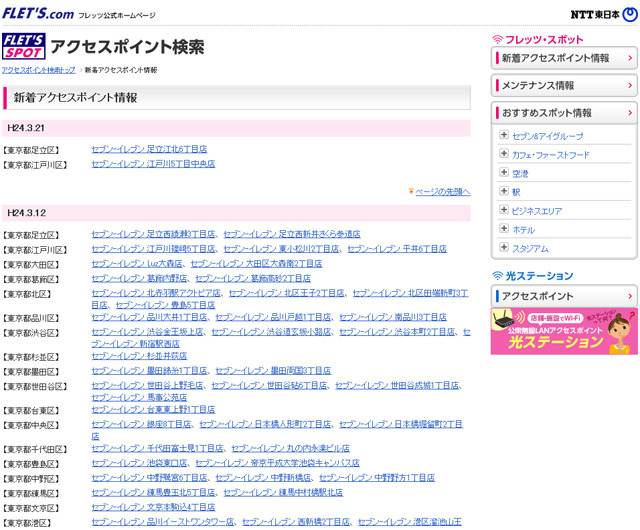The height and width of the screenshot is (530, 640).
Task: Open おすすめスポット情報 in the sidebar
Action: coord(564,113)
